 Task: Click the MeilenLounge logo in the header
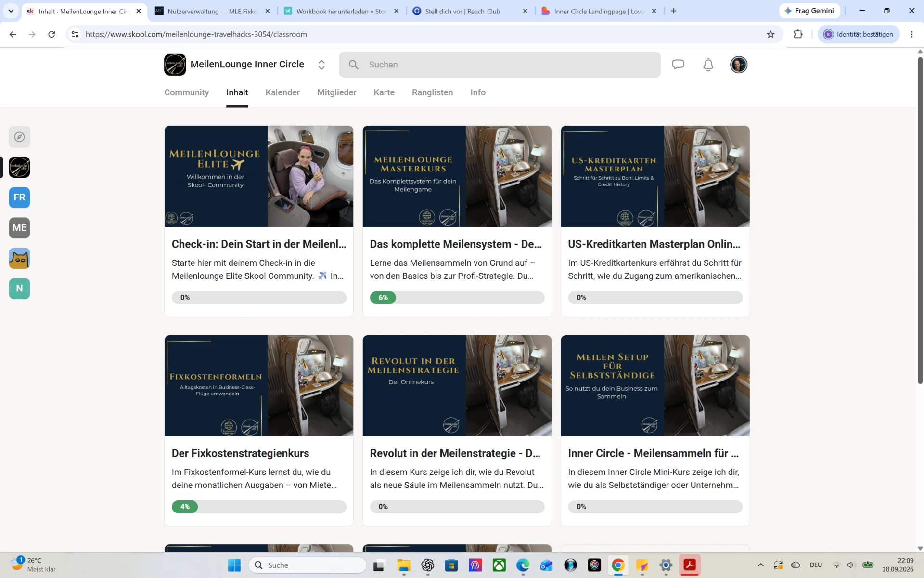coord(175,65)
